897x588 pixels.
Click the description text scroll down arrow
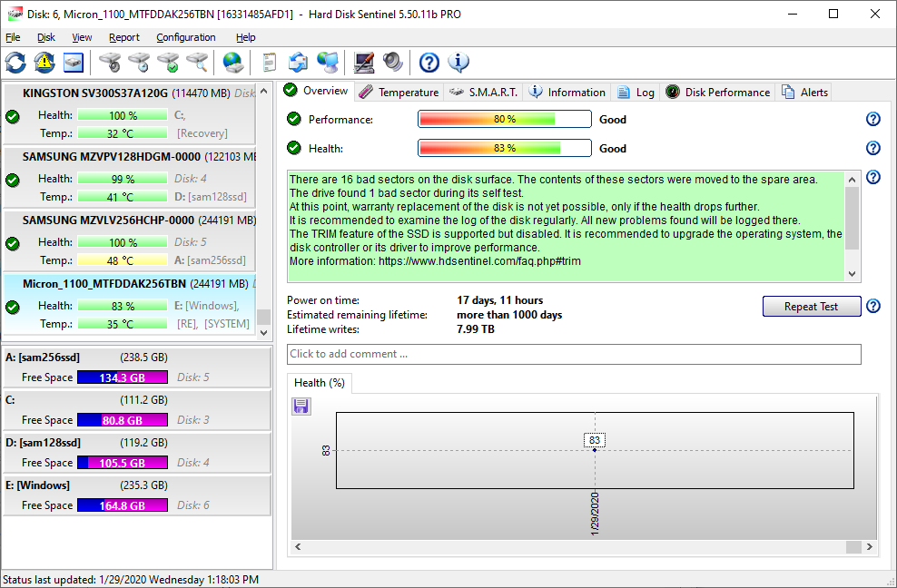(x=852, y=274)
